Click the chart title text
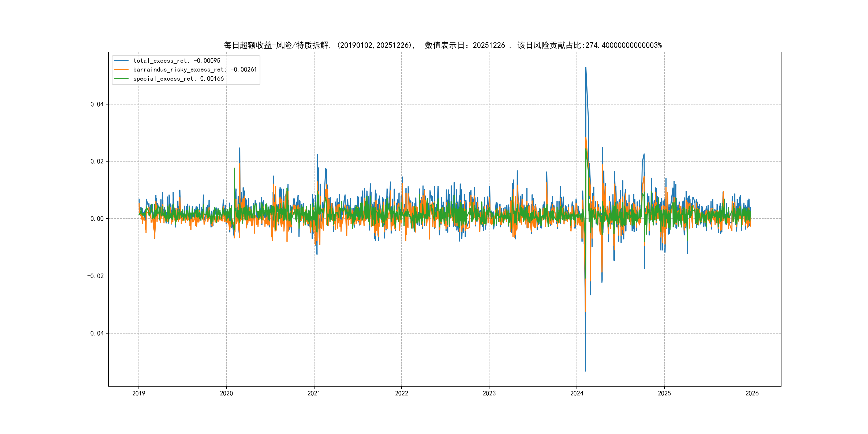868x434 pixels. pos(443,45)
